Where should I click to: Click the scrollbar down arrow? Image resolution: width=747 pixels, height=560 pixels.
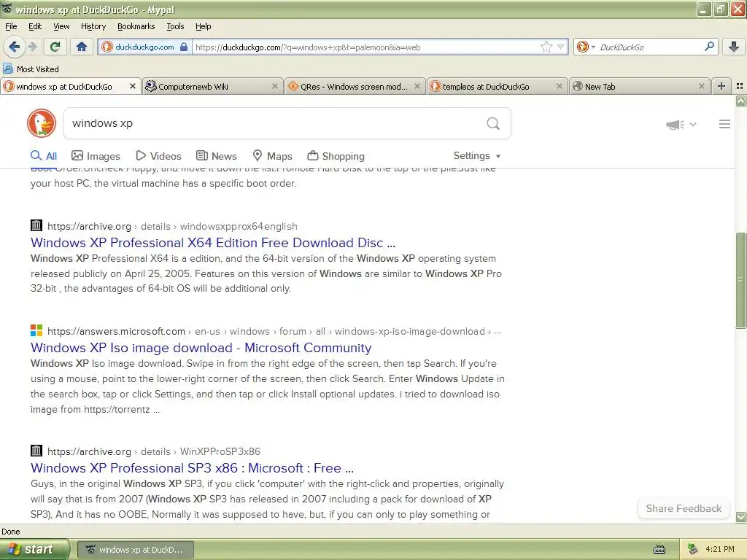[x=740, y=517]
